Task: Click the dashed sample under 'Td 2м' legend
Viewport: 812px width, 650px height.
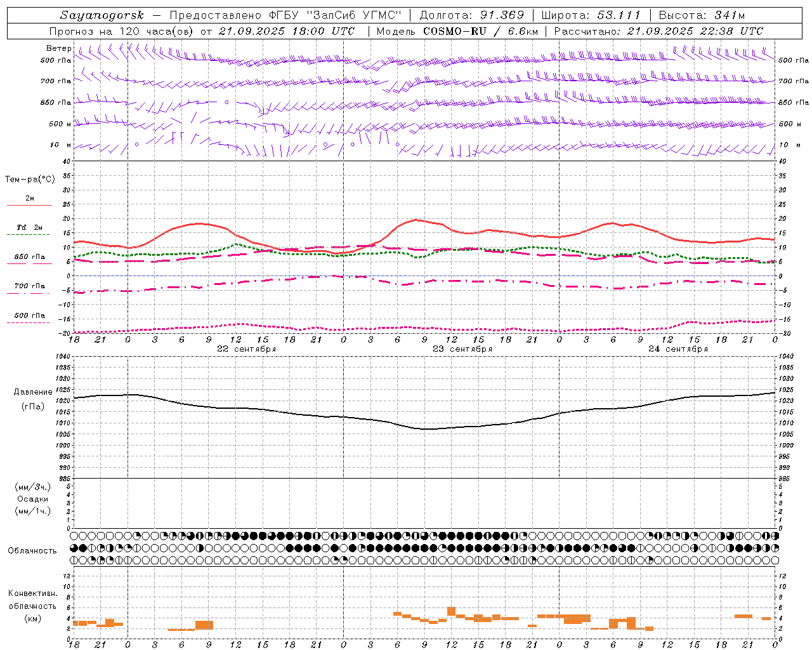Action: pyautogui.click(x=28, y=235)
